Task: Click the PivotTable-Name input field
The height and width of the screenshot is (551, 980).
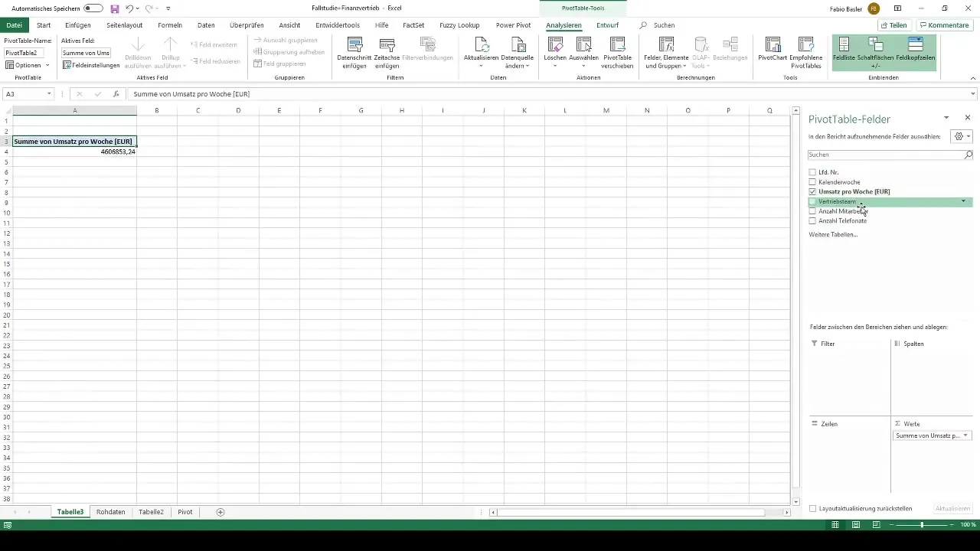Action: coord(23,53)
